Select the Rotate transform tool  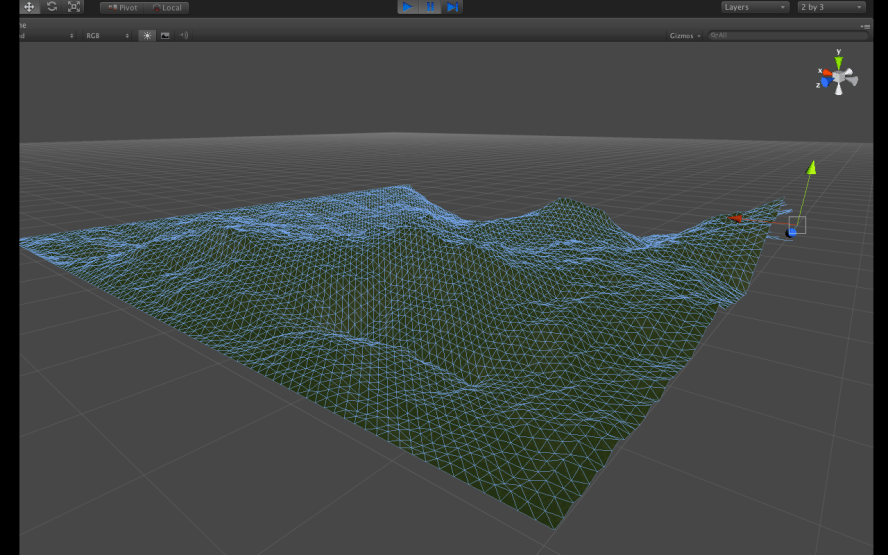click(52, 7)
